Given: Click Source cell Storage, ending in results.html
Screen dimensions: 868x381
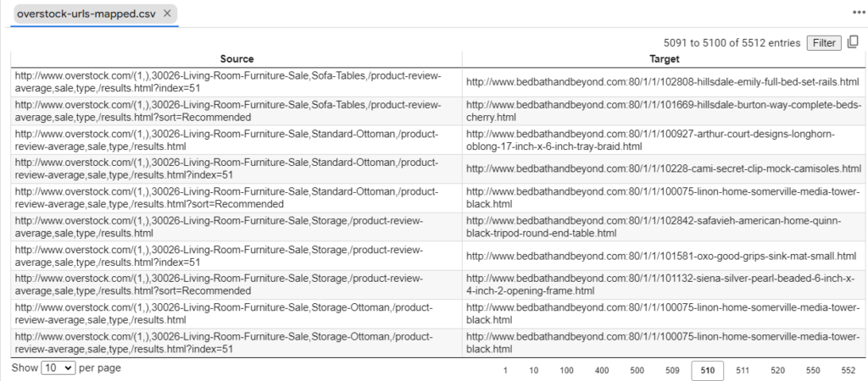Looking at the screenshot, I should coord(236,227).
